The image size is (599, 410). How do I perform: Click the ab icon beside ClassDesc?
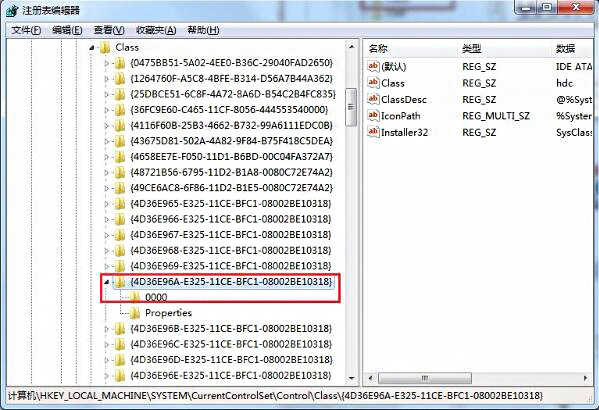tap(373, 99)
